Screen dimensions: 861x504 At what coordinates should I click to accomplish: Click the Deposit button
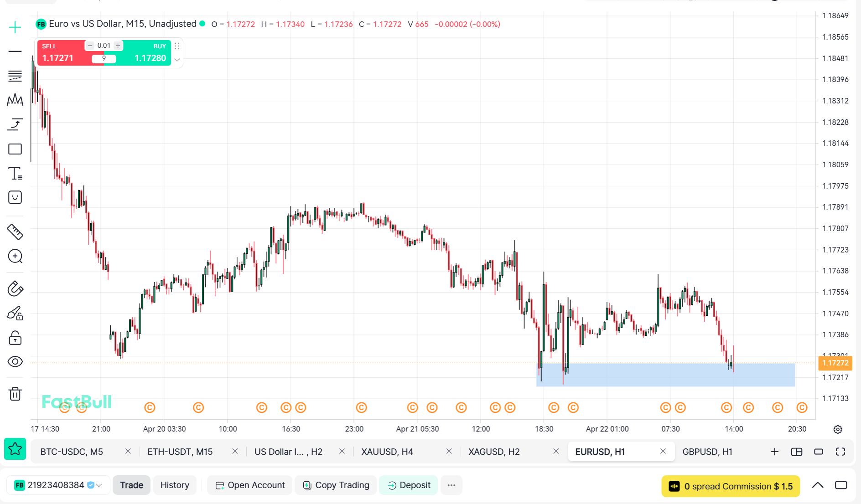[x=409, y=485]
